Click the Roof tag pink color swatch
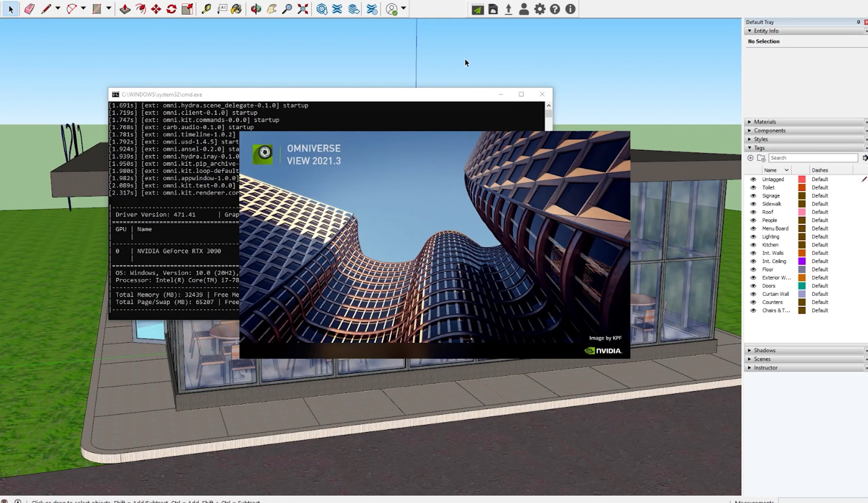 [x=802, y=212]
